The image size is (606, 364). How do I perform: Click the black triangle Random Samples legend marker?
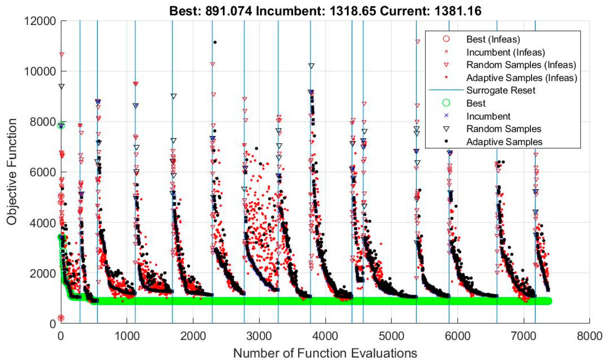tap(446, 129)
